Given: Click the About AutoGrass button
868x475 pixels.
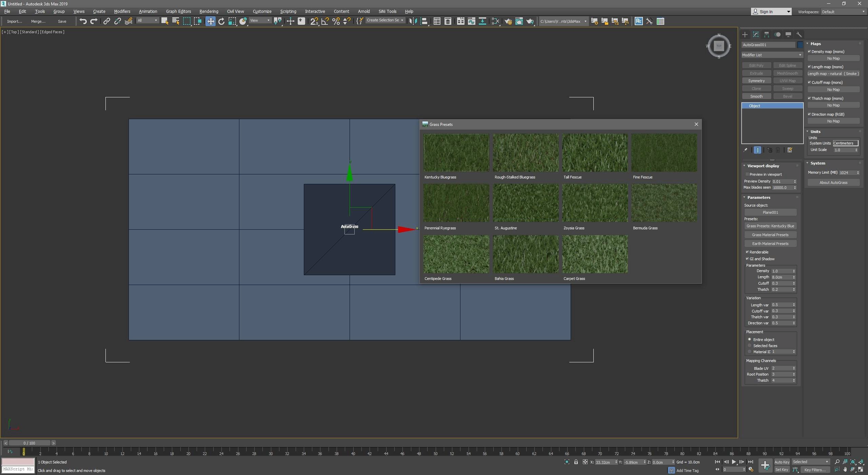Looking at the screenshot, I should pos(833,182).
